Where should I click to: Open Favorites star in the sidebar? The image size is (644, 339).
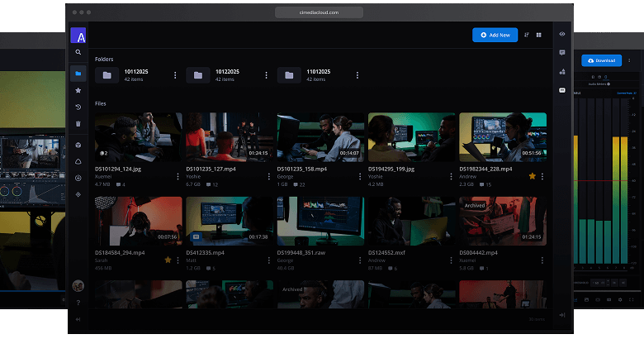pos(78,90)
